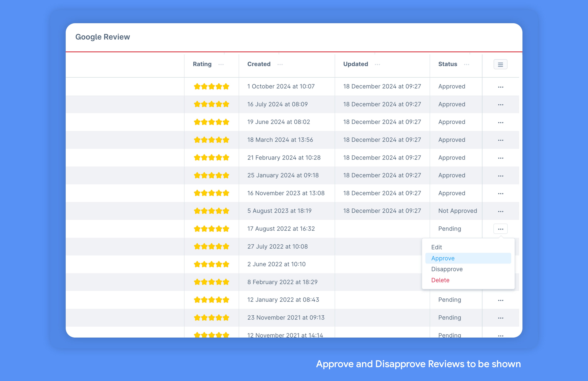This screenshot has width=588, height=381.
Task: Click the Google Review heading
Action: (x=103, y=37)
